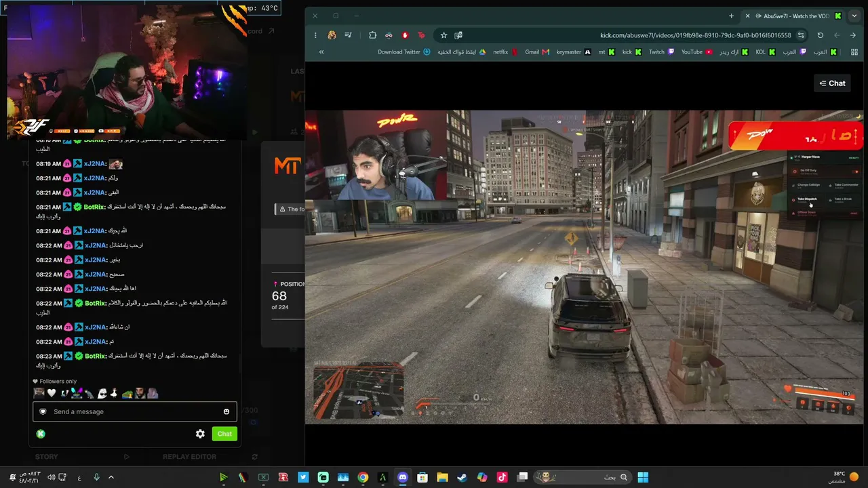868x488 pixels.
Task: Expand the bookmarks overflow chevron
Action: [321, 52]
